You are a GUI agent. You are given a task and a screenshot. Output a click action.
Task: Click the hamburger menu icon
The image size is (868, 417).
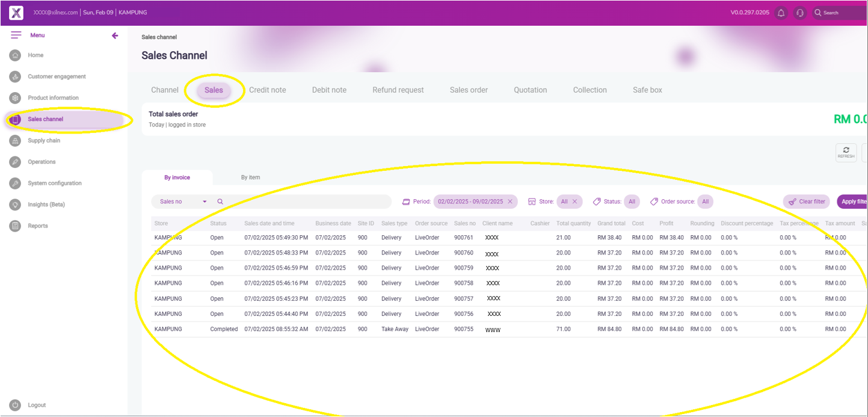coord(16,36)
